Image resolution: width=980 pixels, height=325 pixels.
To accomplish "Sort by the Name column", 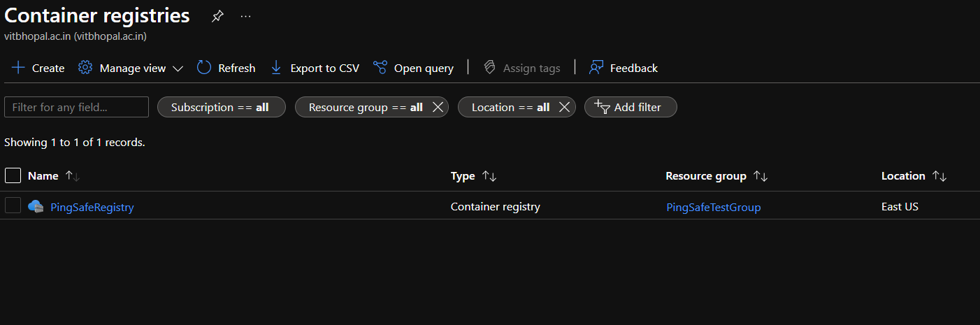I will 43,176.
